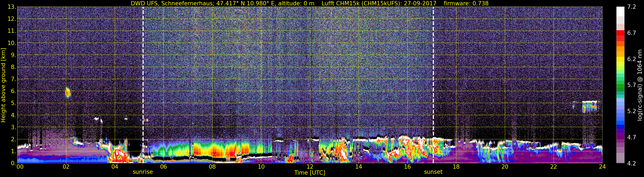Image resolution: width=644 pixels, height=177 pixels.
Task: Click the colorbar value label '6.2'
Action: pos(632,59)
